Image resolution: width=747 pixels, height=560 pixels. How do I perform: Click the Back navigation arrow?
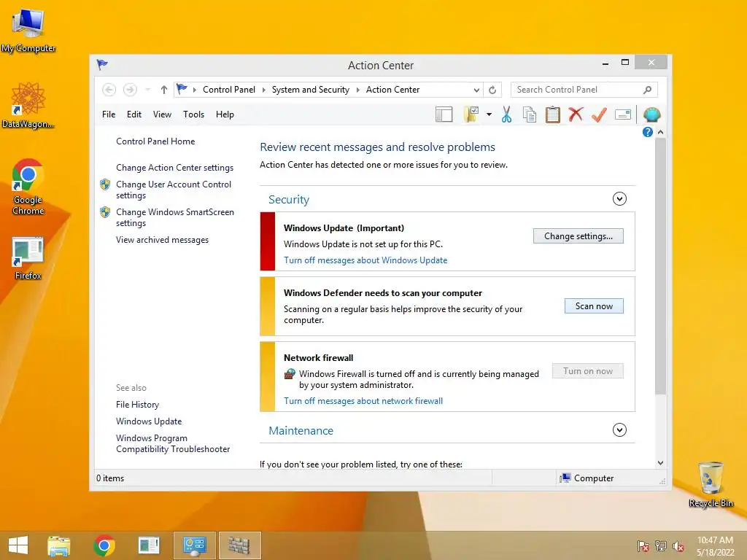pos(109,90)
